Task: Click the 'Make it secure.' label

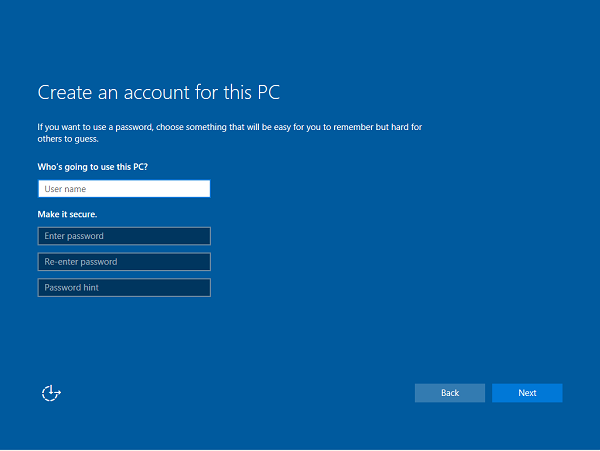Action: click(x=68, y=214)
